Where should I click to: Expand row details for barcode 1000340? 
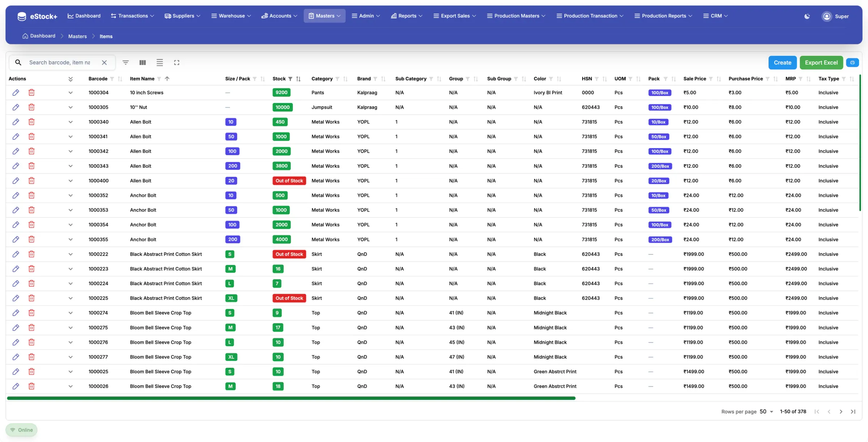coord(71,122)
